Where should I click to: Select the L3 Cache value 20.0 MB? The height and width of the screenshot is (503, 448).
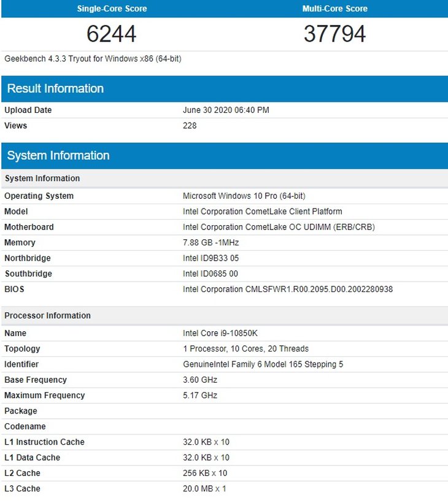(x=204, y=489)
